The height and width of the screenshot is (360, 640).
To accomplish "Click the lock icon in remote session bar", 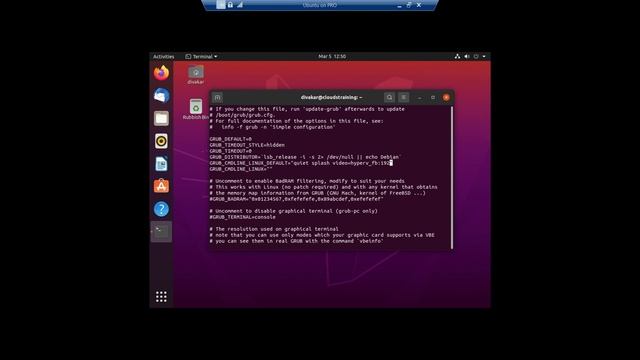I will (230, 5).
